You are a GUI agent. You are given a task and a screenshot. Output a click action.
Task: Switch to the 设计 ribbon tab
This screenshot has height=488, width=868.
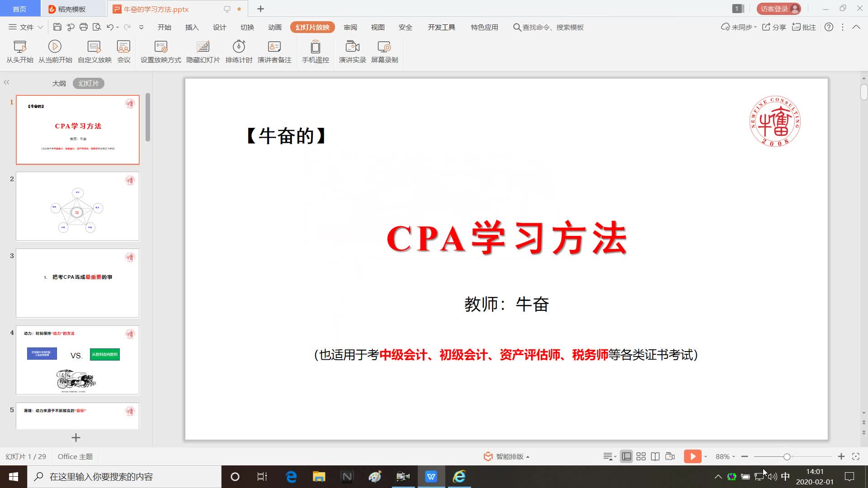coord(220,27)
